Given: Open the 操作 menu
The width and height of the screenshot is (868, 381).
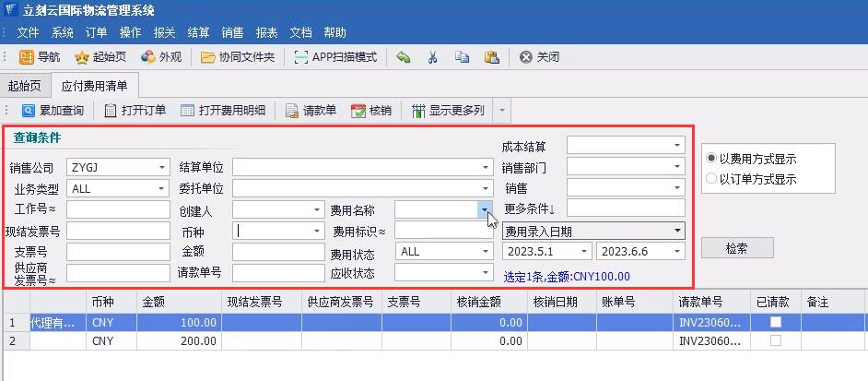Looking at the screenshot, I should pyautogui.click(x=130, y=32).
